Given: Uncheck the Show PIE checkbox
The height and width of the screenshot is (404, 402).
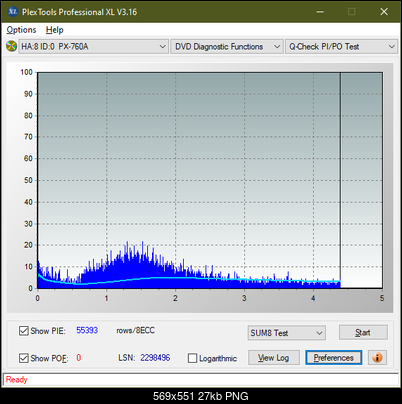Looking at the screenshot, I should tap(24, 331).
